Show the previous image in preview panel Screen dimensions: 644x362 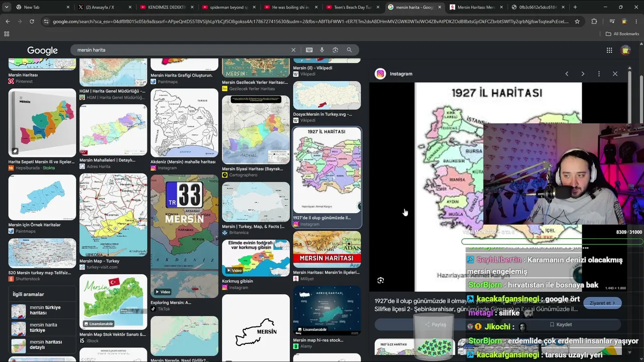567,74
